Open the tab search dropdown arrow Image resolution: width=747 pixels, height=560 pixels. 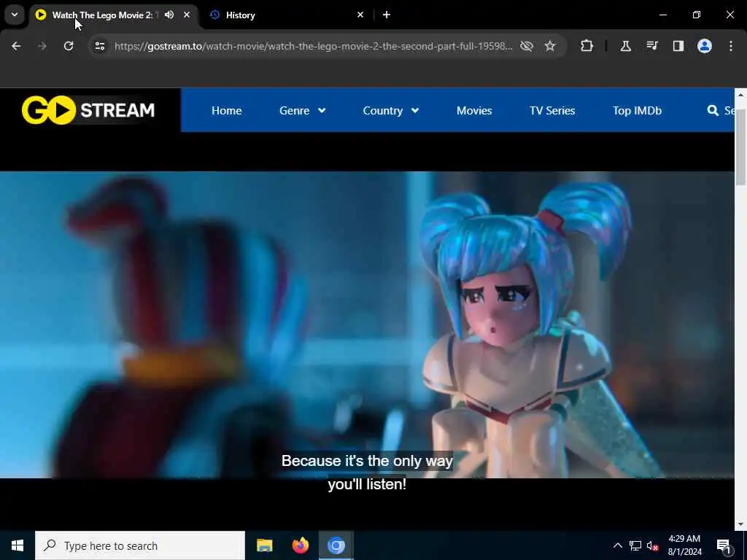15,15
